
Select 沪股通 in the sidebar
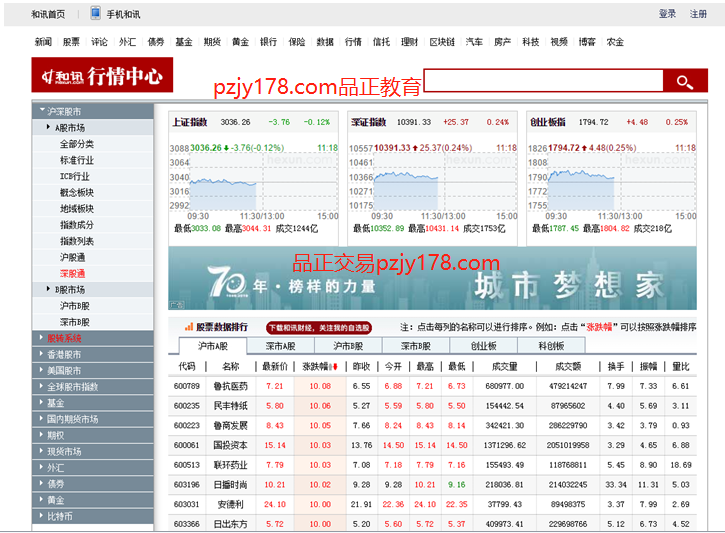point(73,257)
